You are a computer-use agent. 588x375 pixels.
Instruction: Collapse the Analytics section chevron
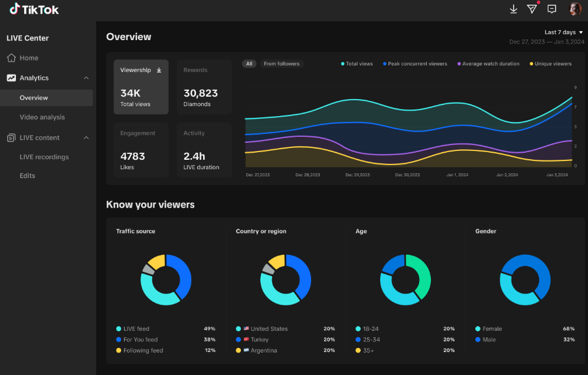(x=86, y=78)
